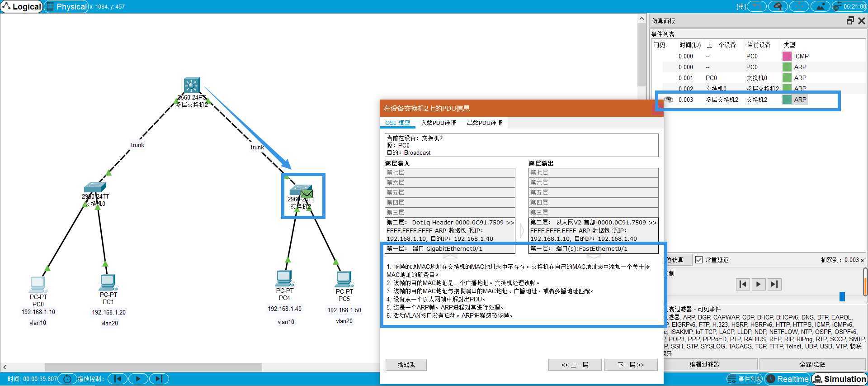Screen dimensions: 868x386
Task: Adjust the simulation speed slider handle
Action: 842,296
